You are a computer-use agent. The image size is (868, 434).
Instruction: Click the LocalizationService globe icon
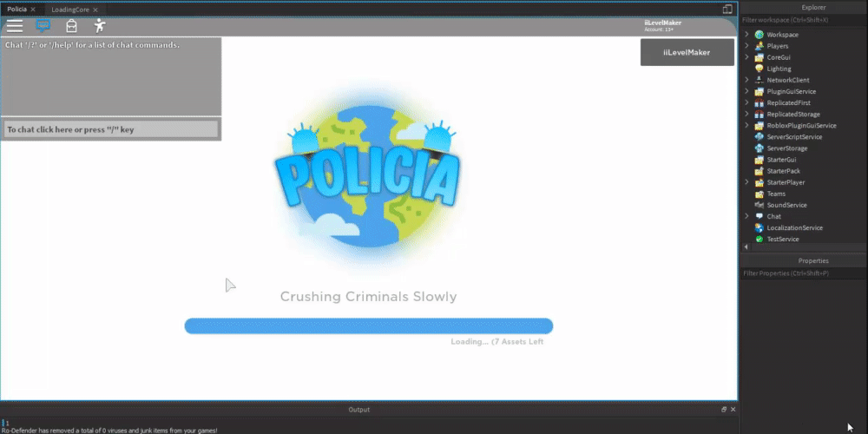click(759, 227)
